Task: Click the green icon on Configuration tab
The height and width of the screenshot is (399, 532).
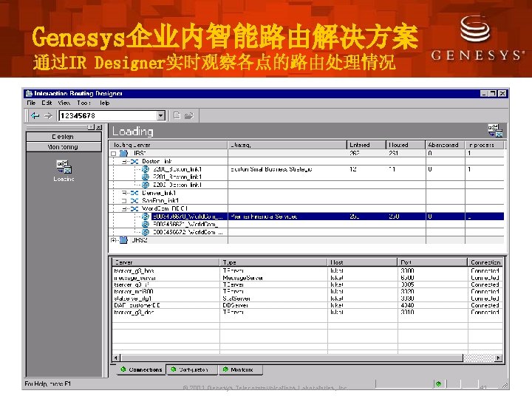Action: [x=174, y=369]
